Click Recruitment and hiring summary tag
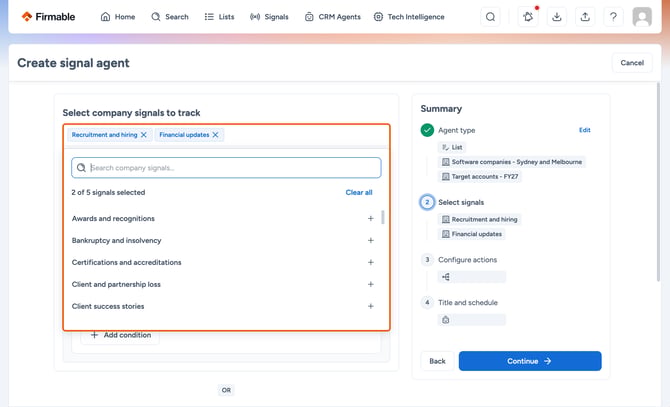The width and height of the screenshot is (670, 407). [x=479, y=220]
